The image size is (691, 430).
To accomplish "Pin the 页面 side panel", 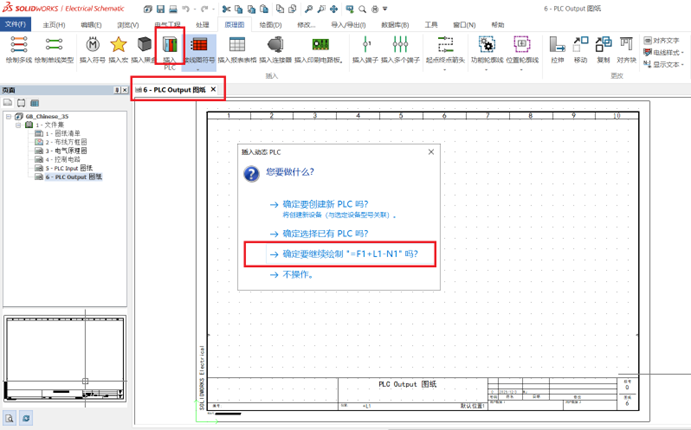I will [x=117, y=90].
